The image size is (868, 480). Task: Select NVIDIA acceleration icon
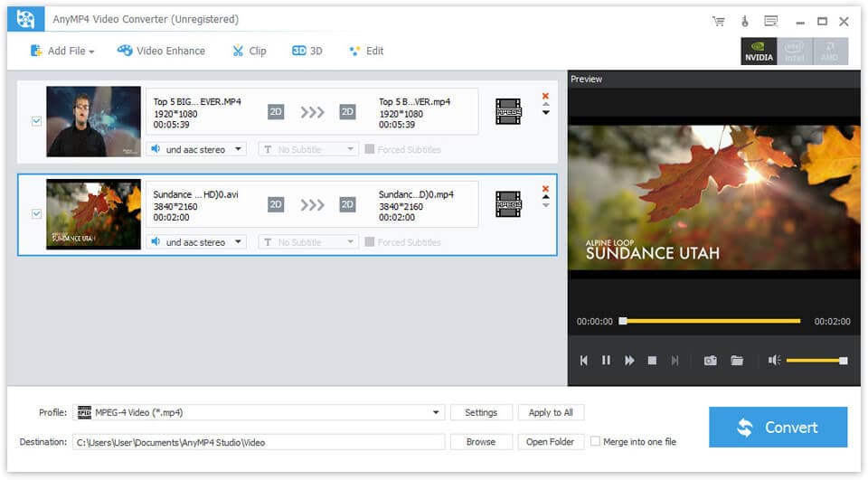[x=758, y=52]
